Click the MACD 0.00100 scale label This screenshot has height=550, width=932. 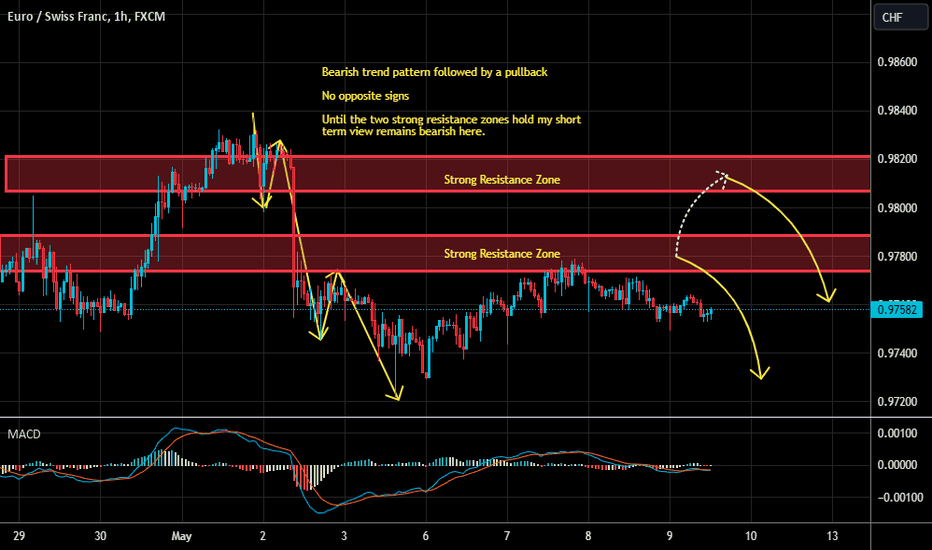click(897, 433)
